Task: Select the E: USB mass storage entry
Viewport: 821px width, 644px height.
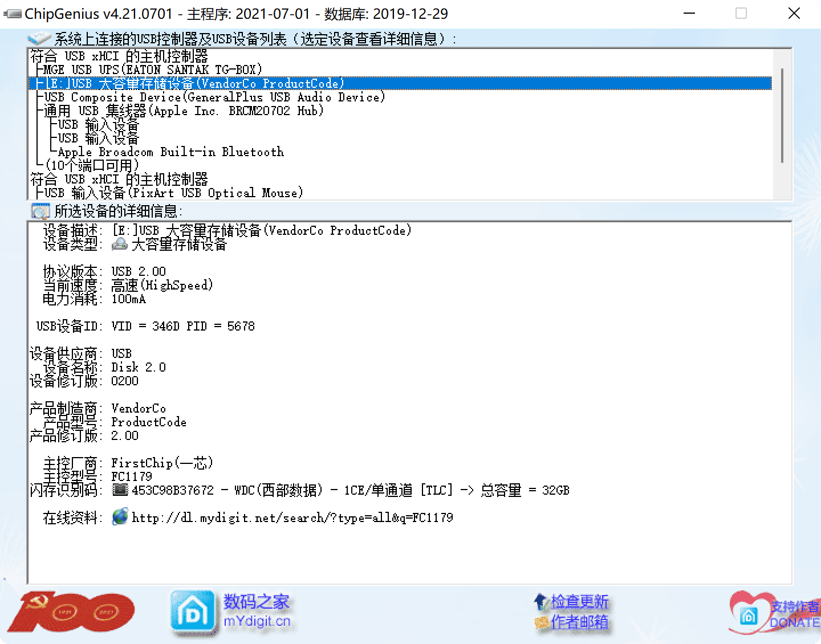Action: click(194, 83)
